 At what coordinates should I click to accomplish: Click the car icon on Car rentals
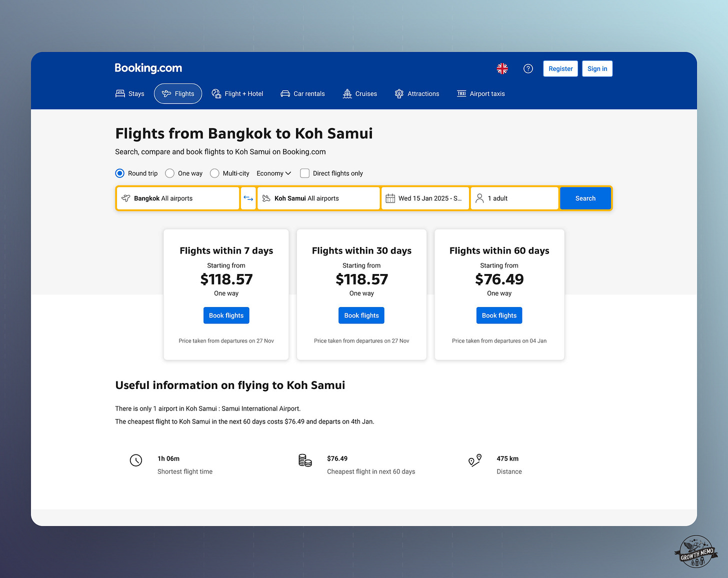pos(285,93)
